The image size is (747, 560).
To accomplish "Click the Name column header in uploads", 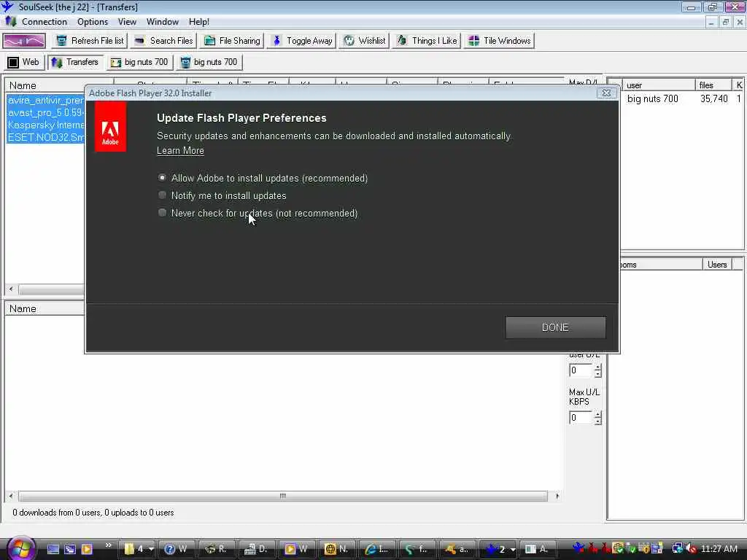I will click(45, 308).
